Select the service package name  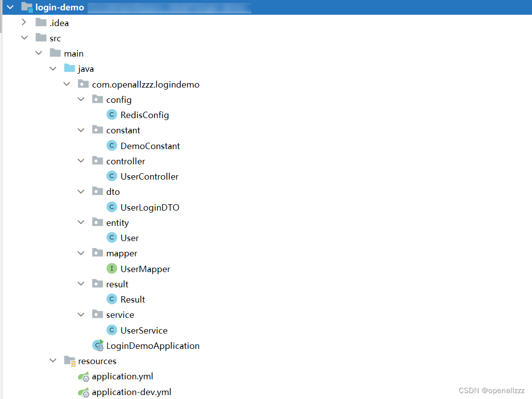tap(120, 315)
